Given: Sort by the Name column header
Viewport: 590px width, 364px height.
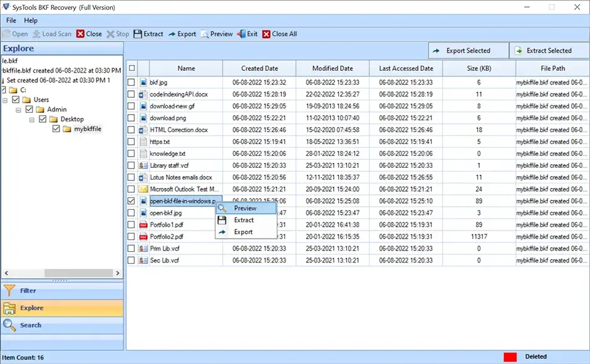Looking at the screenshot, I should click(186, 68).
